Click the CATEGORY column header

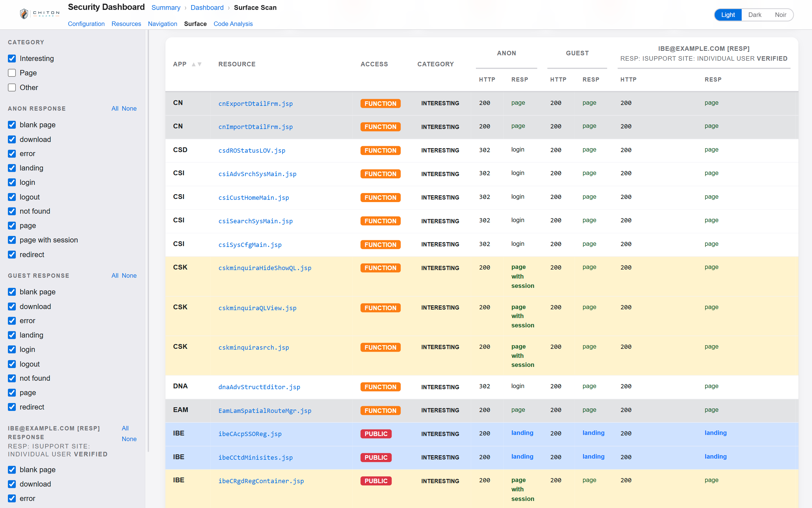click(x=436, y=64)
